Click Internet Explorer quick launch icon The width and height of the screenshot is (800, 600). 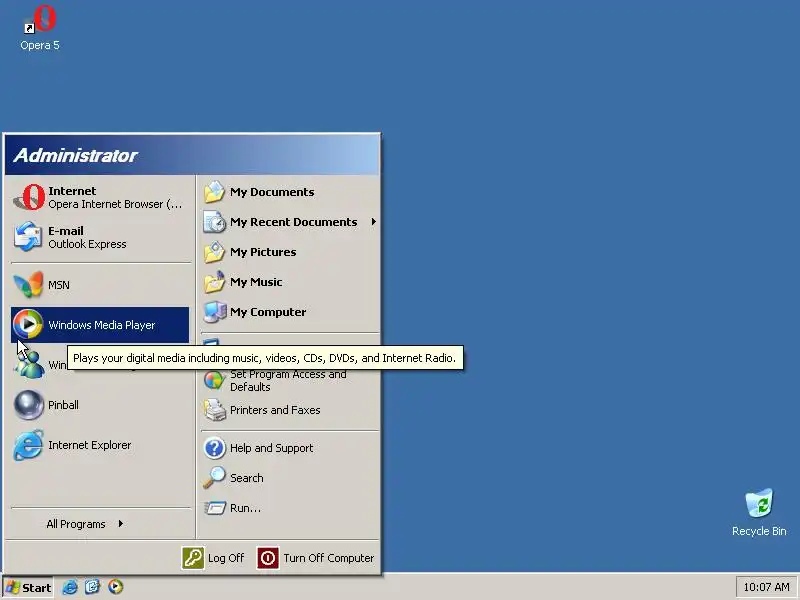[x=70, y=587]
